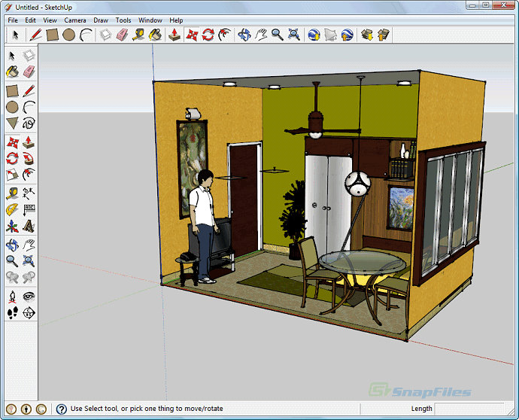Select the Text label tool
Image resolution: width=519 pixels, height=420 pixels.
pyautogui.click(x=29, y=209)
